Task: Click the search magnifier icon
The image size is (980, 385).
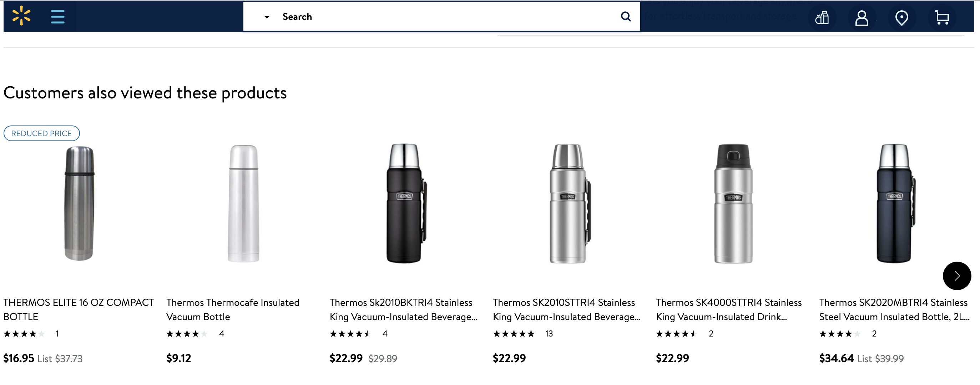Action: click(x=625, y=17)
